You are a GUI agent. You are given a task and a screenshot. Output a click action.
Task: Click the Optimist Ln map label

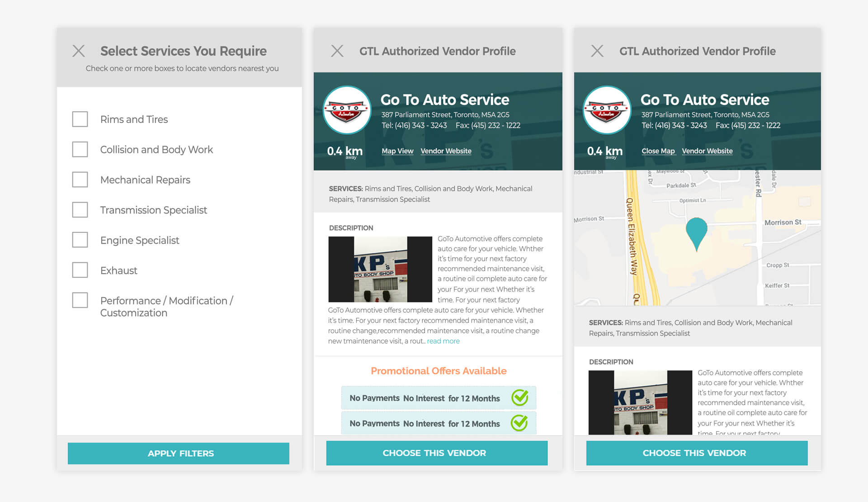pos(692,200)
